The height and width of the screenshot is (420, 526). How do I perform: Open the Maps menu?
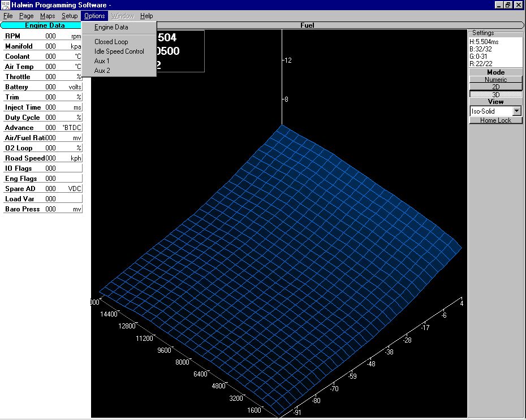tap(48, 16)
